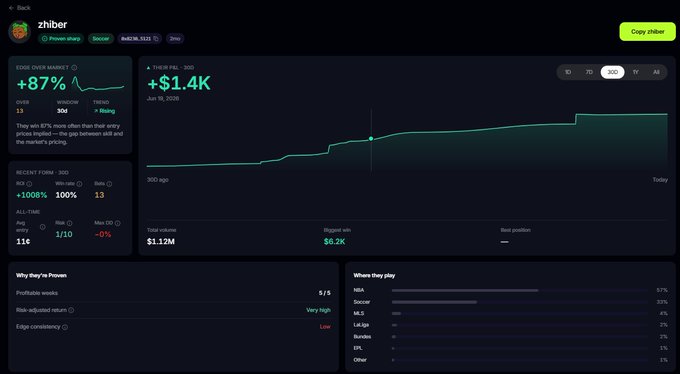Click the Rising trend indicator
Image resolution: width=680 pixels, height=374 pixels.
pyautogui.click(x=104, y=111)
